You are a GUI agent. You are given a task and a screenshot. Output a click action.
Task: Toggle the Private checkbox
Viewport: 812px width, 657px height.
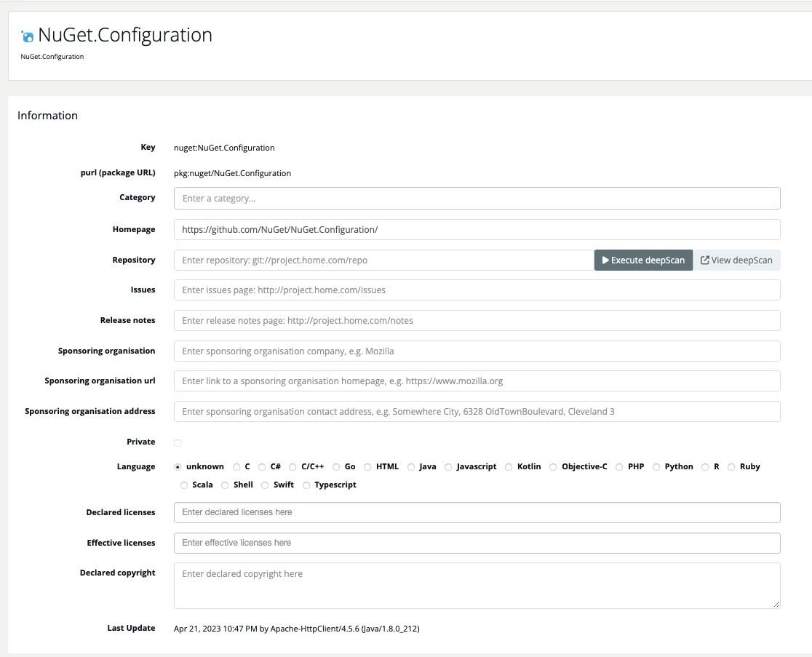pyautogui.click(x=178, y=442)
